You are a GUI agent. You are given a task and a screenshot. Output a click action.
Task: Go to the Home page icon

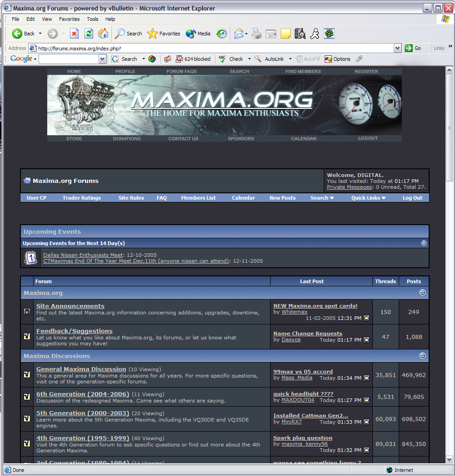[103, 34]
